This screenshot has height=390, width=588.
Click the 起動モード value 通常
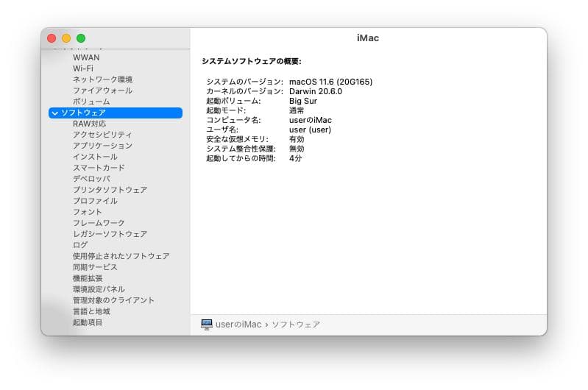[297, 110]
